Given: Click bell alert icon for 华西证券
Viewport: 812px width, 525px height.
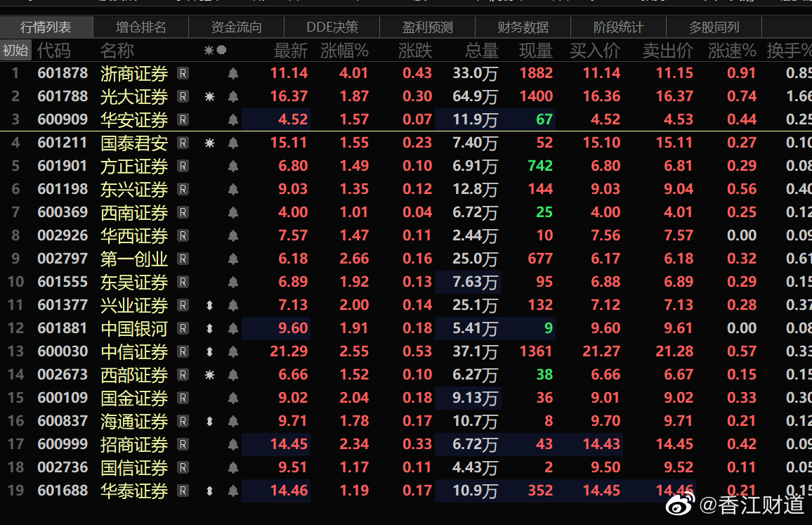Looking at the screenshot, I should tap(233, 236).
